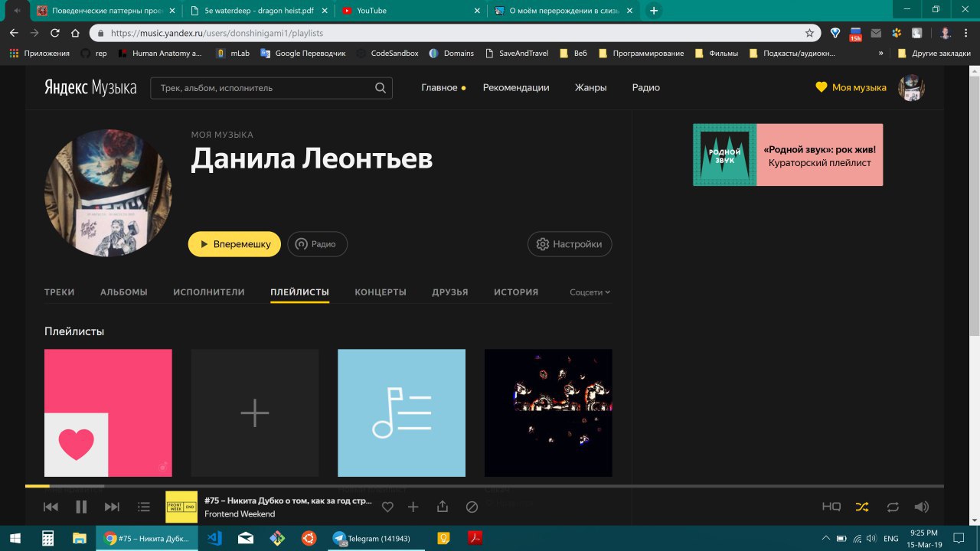Open Настройки settings button

[x=570, y=244]
